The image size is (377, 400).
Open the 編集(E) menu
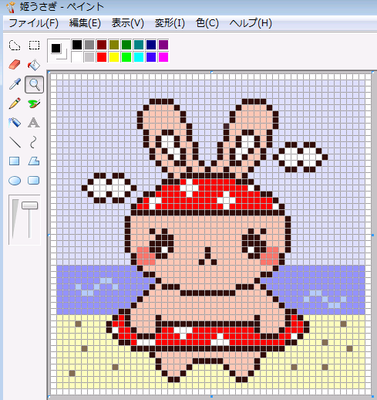tap(85, 23)
